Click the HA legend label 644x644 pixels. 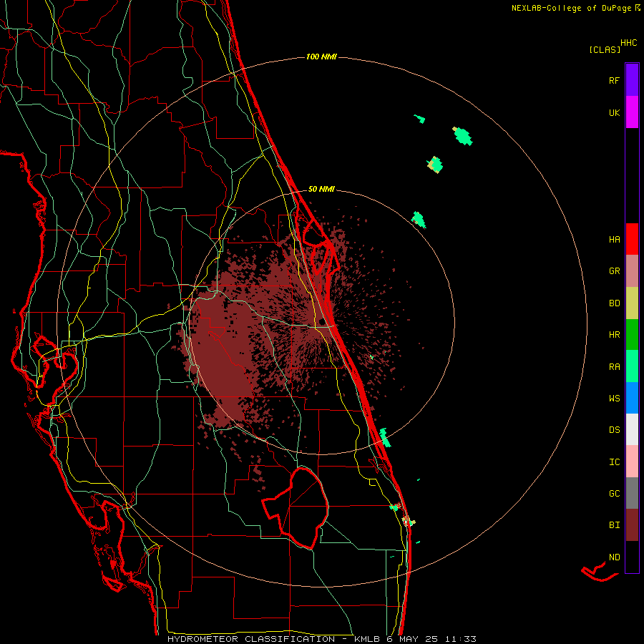point(614,240)
